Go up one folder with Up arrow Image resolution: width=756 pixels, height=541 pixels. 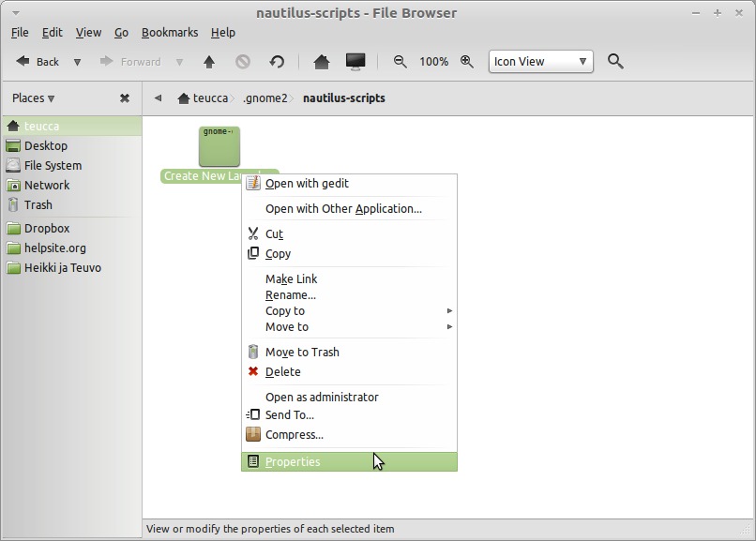point(209,62)
